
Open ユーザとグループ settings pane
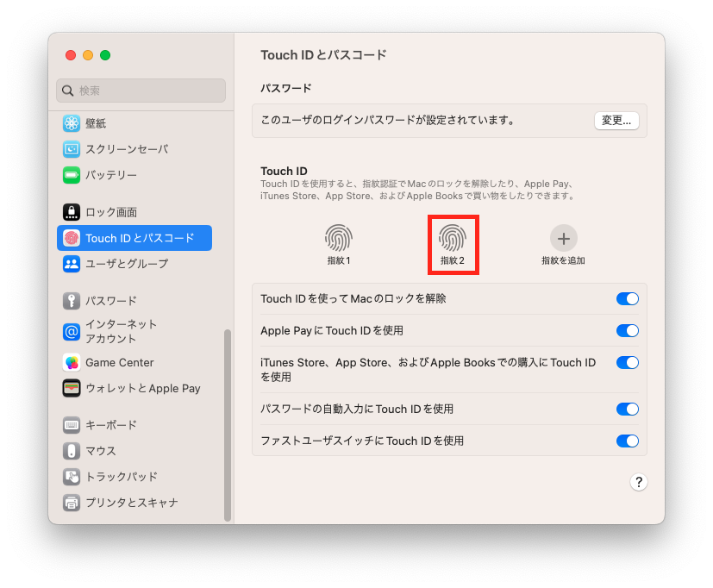[134, 264]
